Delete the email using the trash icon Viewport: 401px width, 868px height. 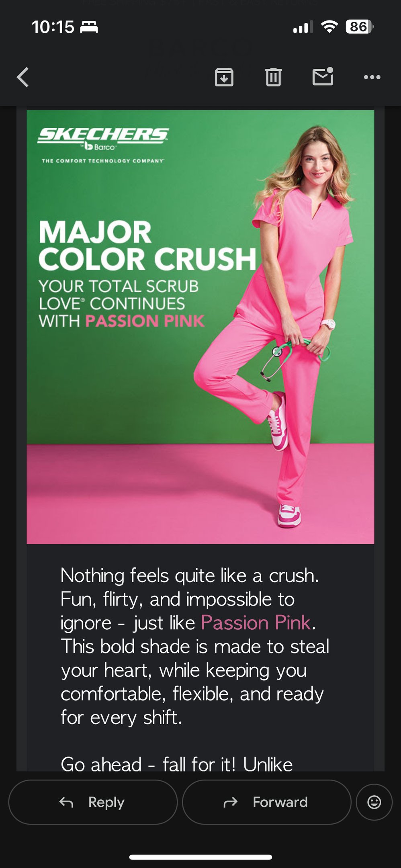(x=273, y=77)
